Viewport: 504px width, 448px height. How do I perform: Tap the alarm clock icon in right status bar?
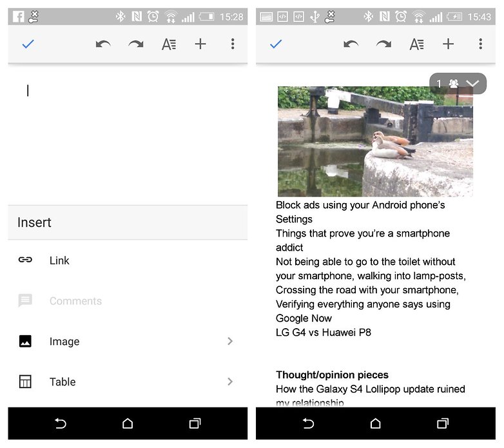pyautogui.click(x=401, y=16)
